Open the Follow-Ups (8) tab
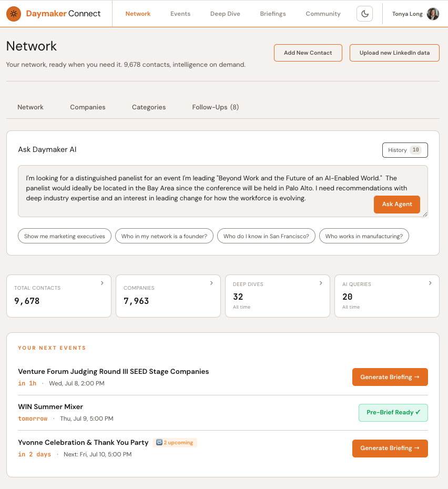The image size is (448, 489). coord(216,107)
